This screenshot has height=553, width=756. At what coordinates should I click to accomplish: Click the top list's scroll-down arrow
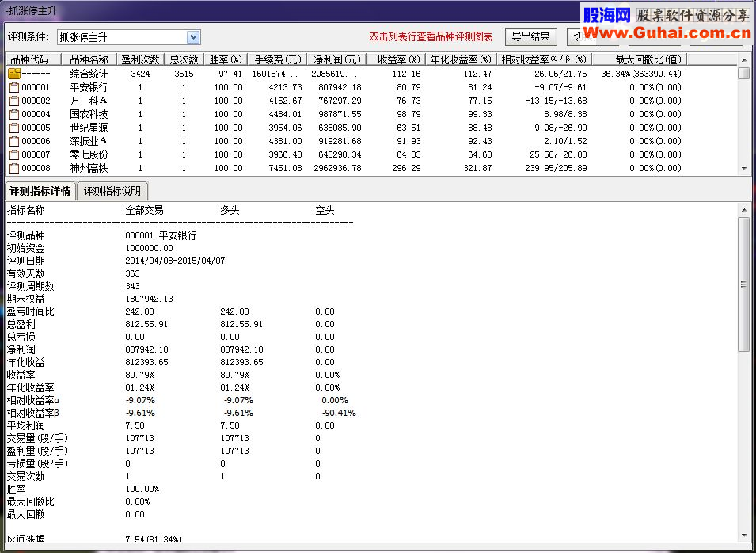click(x=744, y=169)
